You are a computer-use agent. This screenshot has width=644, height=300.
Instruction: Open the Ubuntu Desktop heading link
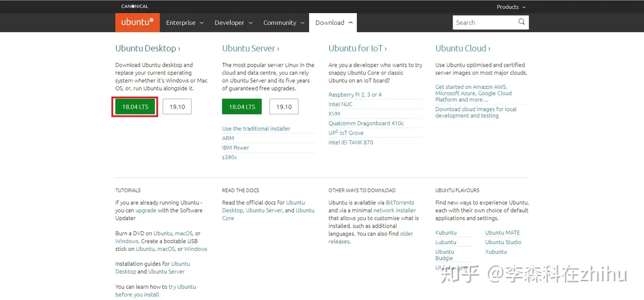pos(148,48)
